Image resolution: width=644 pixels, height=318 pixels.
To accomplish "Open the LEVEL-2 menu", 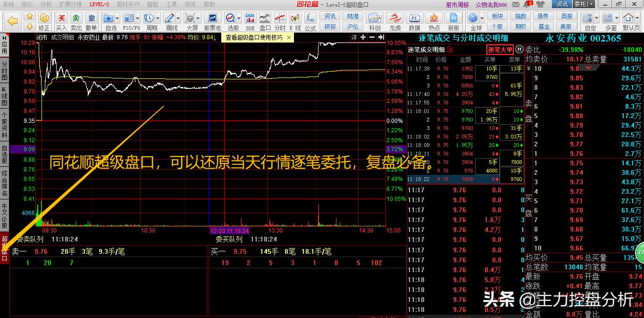I will click(x=99, y=4).
